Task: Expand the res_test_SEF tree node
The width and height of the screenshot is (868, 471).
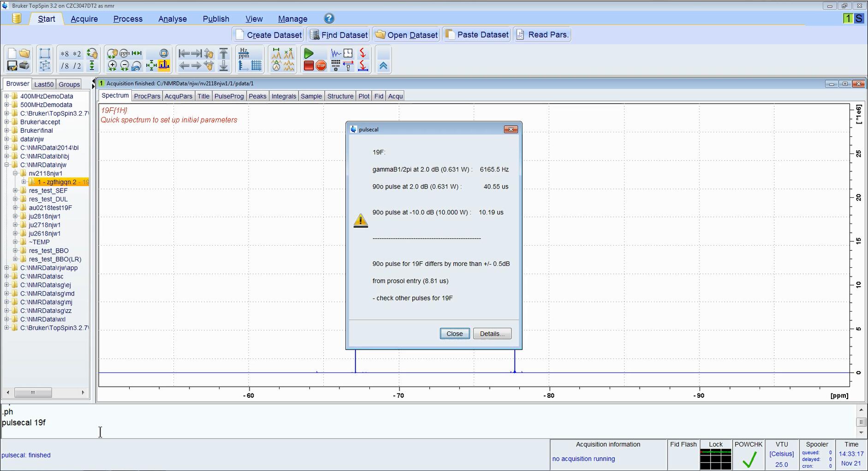Action: [15, 190]
